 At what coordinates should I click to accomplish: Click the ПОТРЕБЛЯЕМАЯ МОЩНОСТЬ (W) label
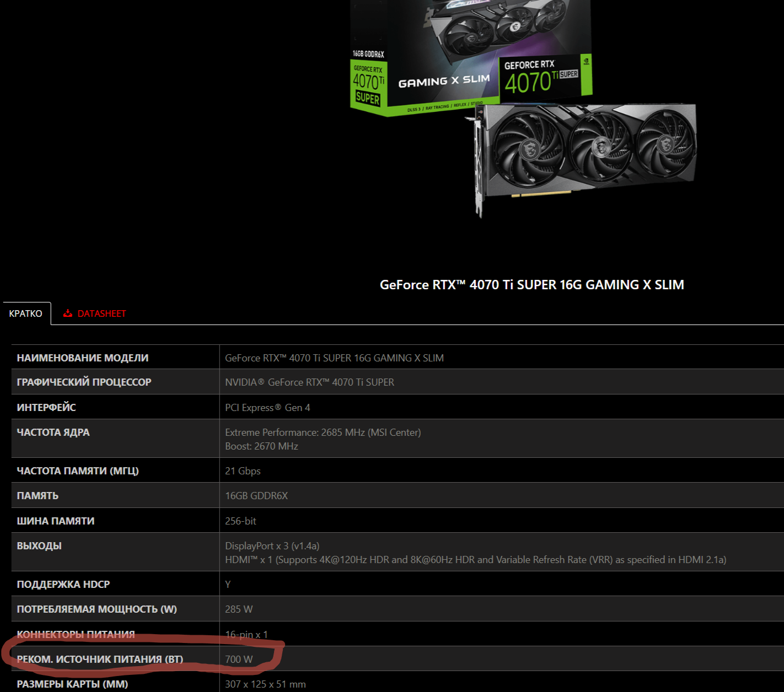click(x=97, y=609)
